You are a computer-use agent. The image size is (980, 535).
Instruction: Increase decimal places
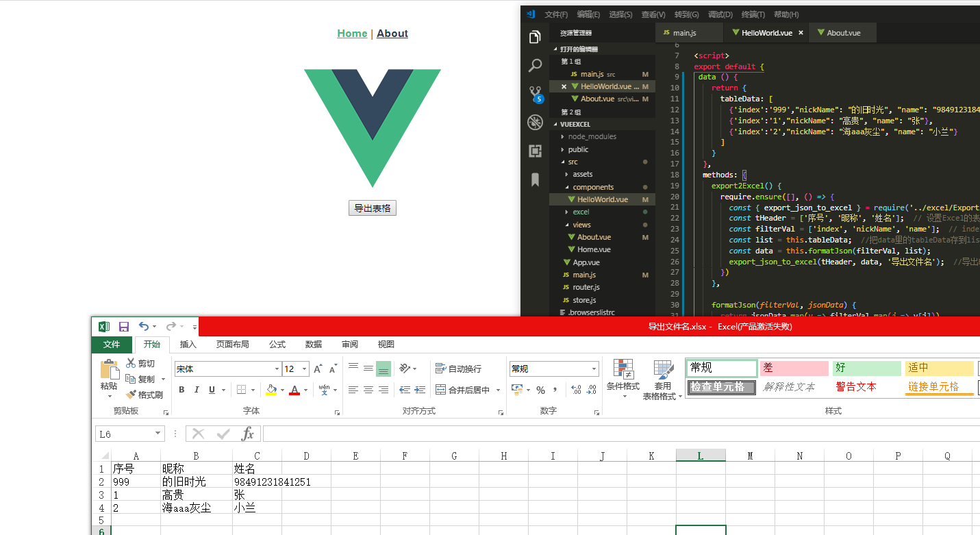click(575, 390)
